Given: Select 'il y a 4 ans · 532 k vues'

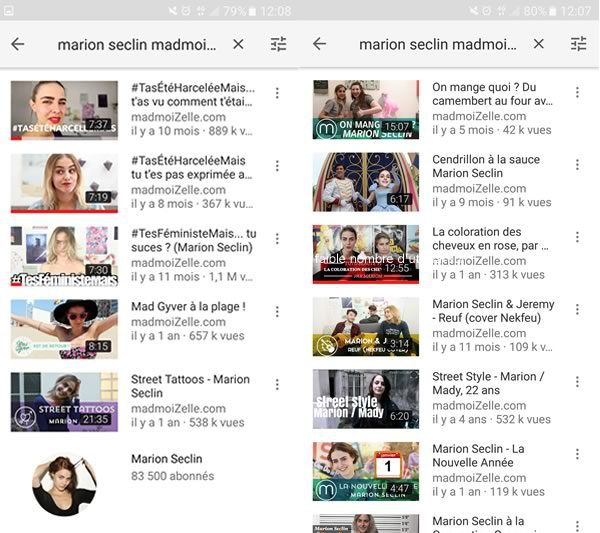Looking at the screenshot, I should 491,419.
